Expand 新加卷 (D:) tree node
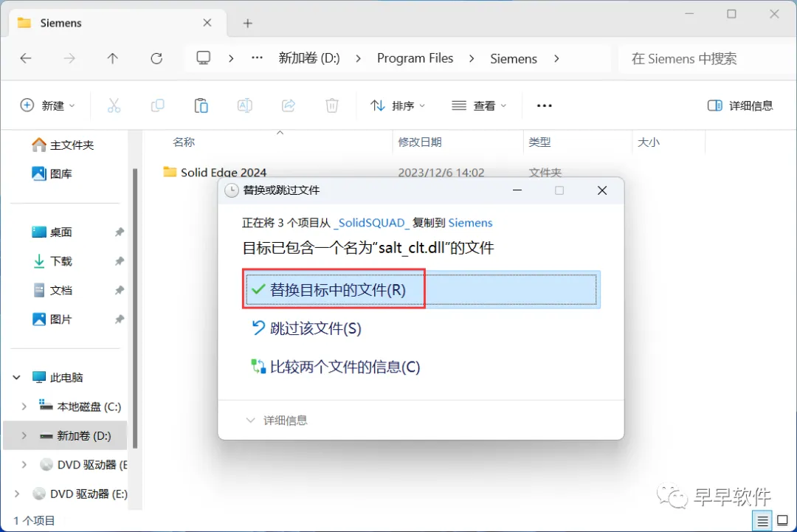The height and width of the screenshot is (532, 797). coord(24,435)
